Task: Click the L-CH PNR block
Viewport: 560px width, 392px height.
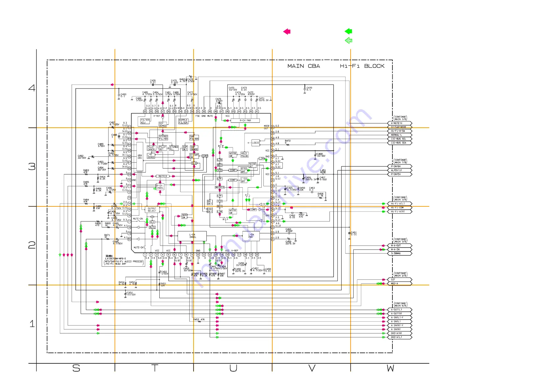Action: tap(251, 236)
